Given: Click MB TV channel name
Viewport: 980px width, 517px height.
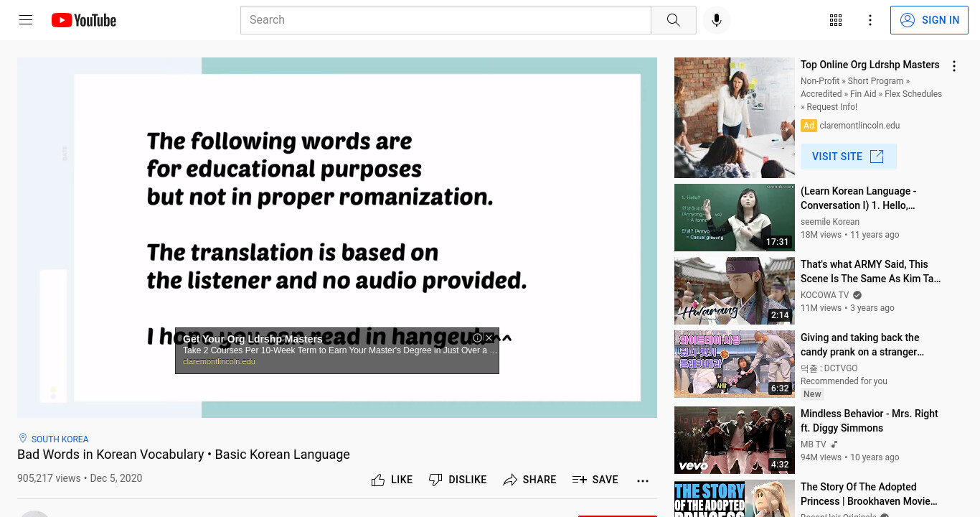Looking at the screenshot, I should click(x=813, y=444).
